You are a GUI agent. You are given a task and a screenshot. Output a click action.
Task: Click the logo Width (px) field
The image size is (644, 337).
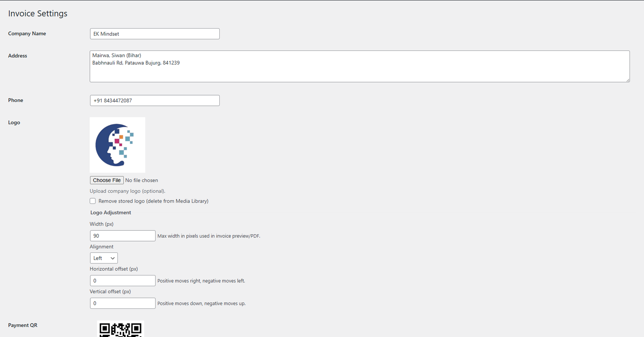pos(122,236)
